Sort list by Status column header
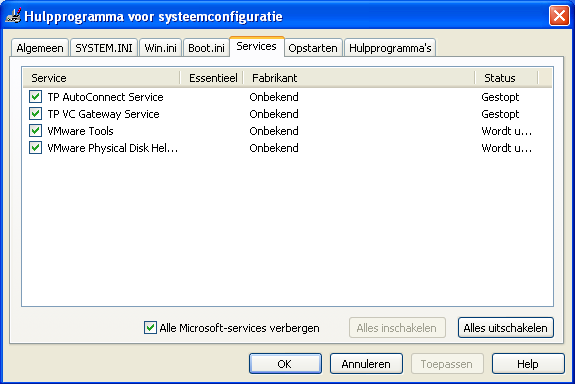Screen dimensions: 575x384 click(506, 78)
